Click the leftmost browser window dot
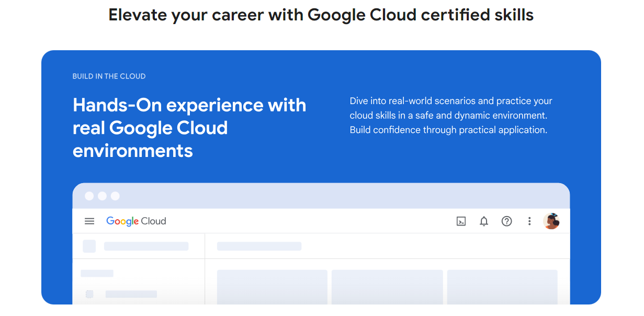 [89, 195]
